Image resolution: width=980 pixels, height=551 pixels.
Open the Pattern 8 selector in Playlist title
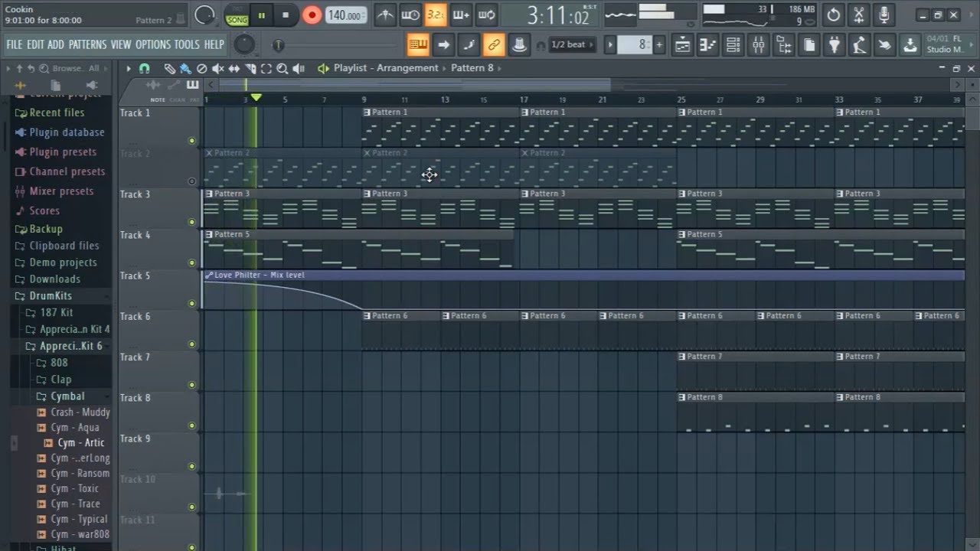tap(472, 68)
